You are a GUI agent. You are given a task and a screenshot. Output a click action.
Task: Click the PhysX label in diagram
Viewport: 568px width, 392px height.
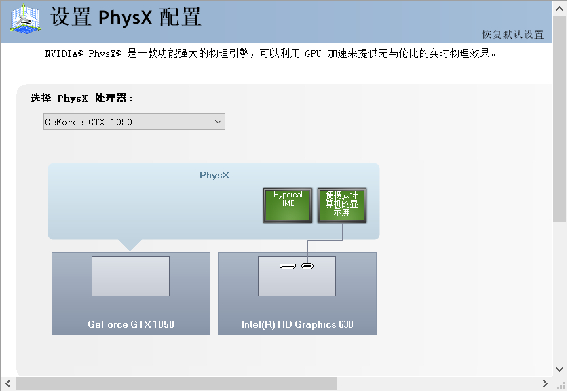[x=214, y=176]
